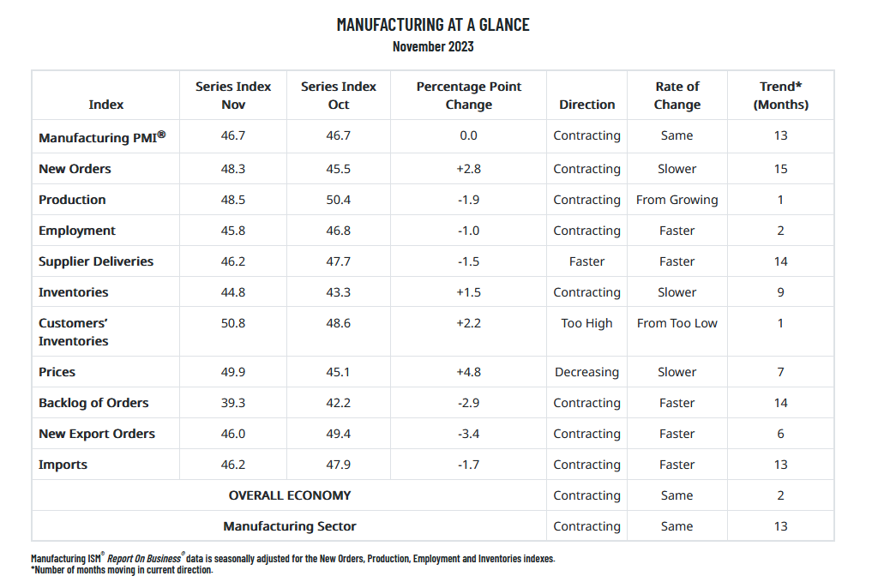Click the Trend (Months) column header

point(781,95)
